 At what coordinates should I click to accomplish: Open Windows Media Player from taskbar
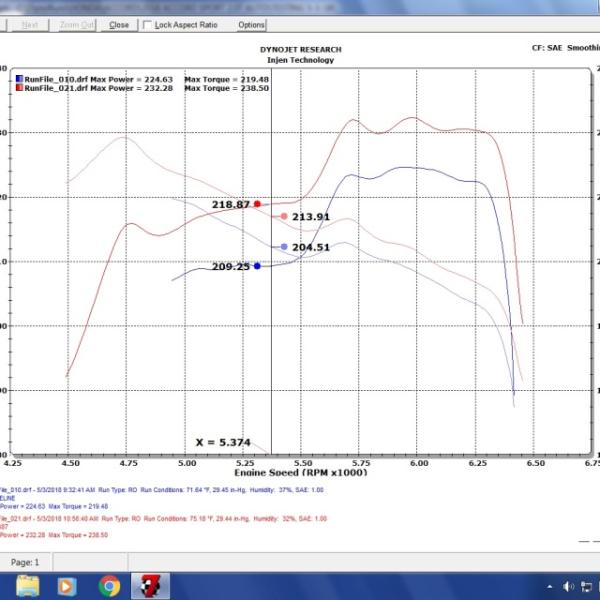click(67, 586)
